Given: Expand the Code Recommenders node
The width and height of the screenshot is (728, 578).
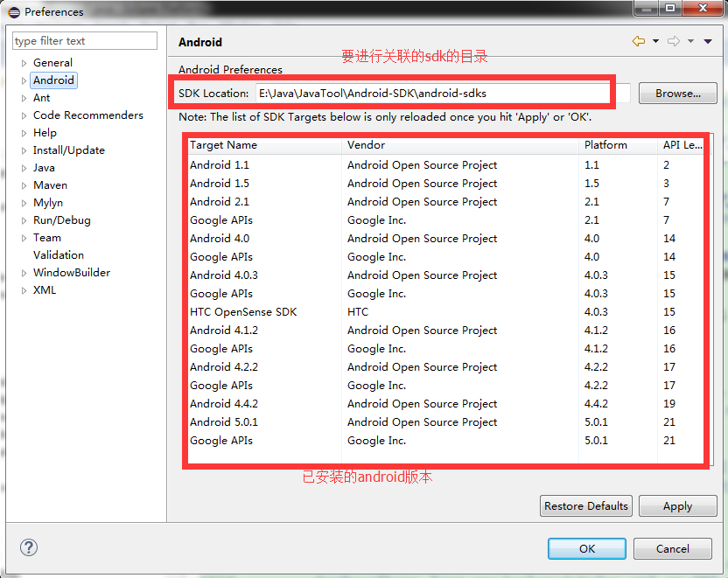Looking at the screenshot, I should pyautogui.click(x=24, y=115).
